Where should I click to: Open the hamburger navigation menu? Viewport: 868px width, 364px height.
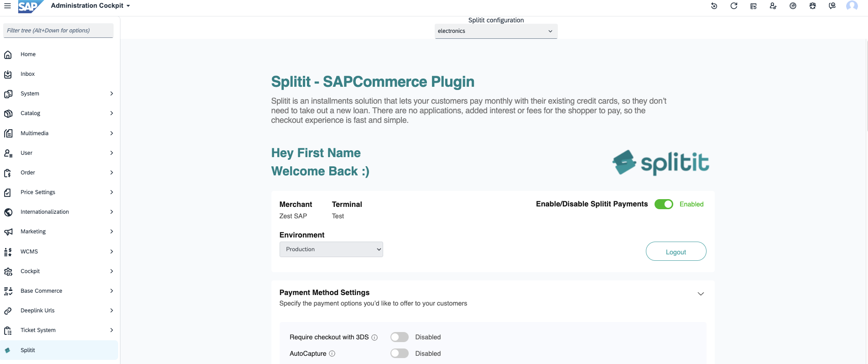(7, 6)
